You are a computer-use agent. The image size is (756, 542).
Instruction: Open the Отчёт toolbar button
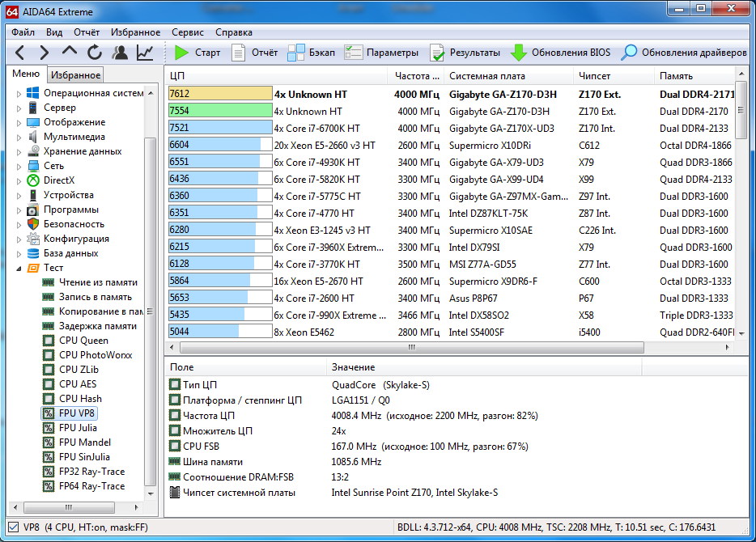[x=254, y=53]
